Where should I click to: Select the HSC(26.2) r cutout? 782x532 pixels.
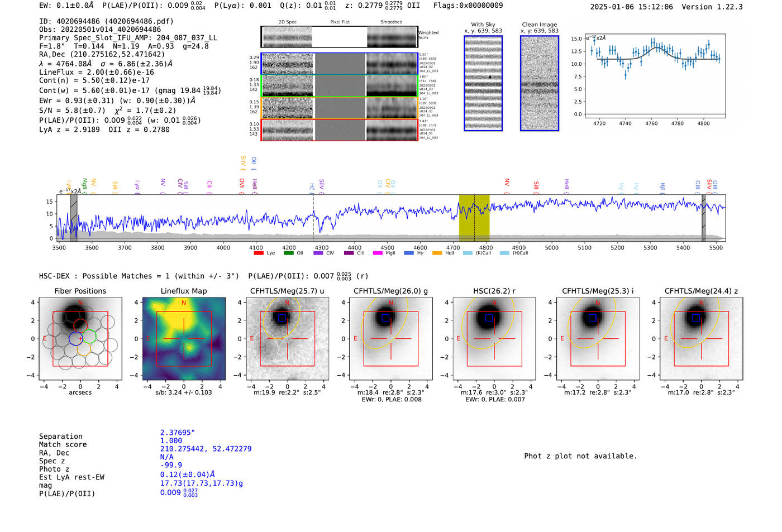[494, 339]
